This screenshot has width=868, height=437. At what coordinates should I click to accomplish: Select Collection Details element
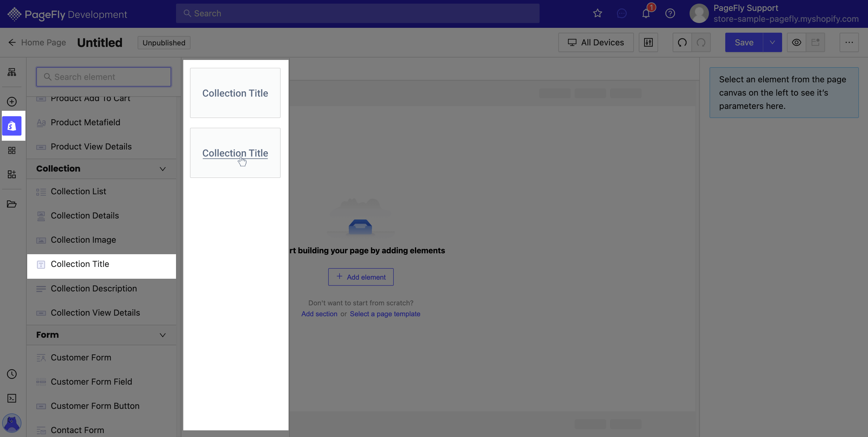click(x=101, y=216)
